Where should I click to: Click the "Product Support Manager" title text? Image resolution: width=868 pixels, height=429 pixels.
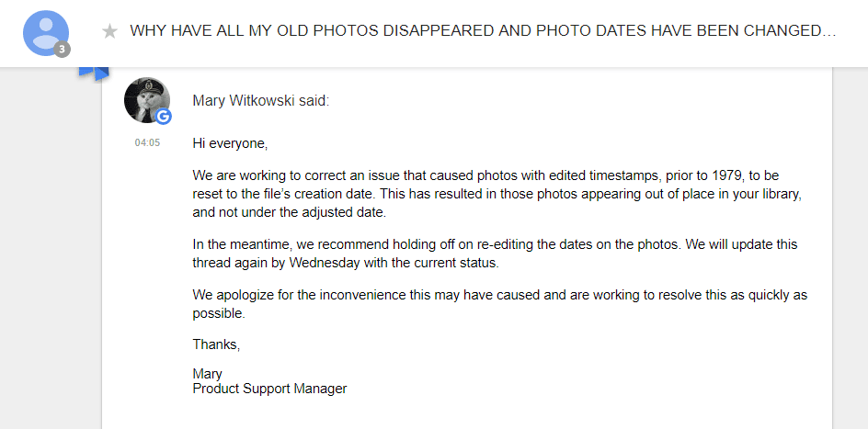(269, 389)
